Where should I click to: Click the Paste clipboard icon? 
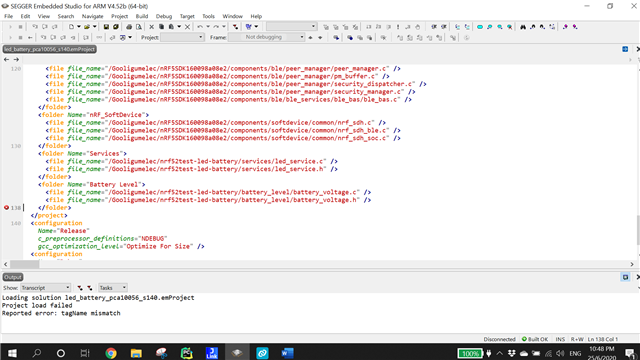coord(171,27)
